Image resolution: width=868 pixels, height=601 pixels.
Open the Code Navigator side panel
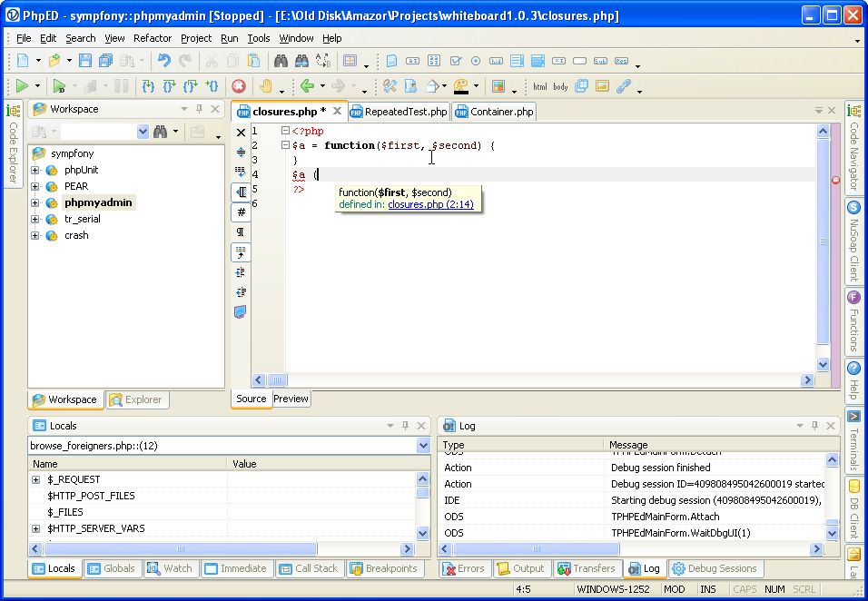(x=853, y=148)
